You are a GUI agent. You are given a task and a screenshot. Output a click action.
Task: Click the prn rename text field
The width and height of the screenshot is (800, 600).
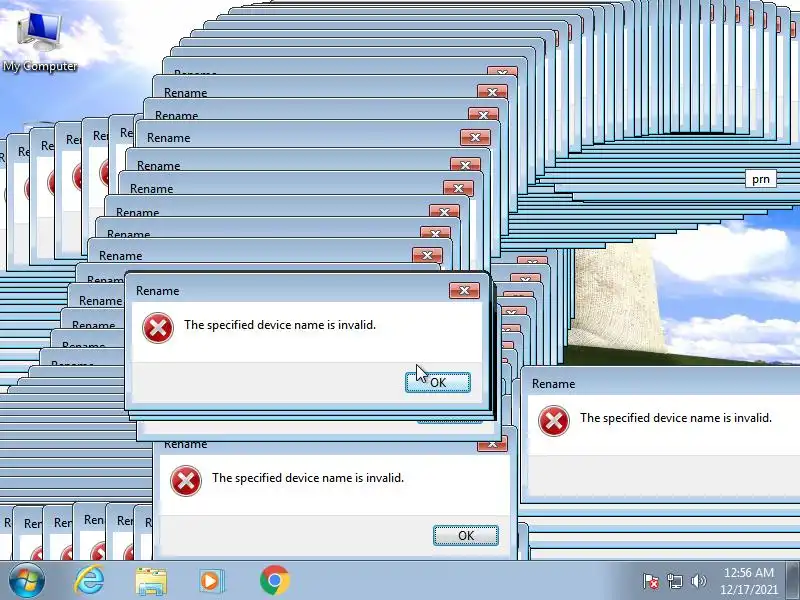[761, 179]
